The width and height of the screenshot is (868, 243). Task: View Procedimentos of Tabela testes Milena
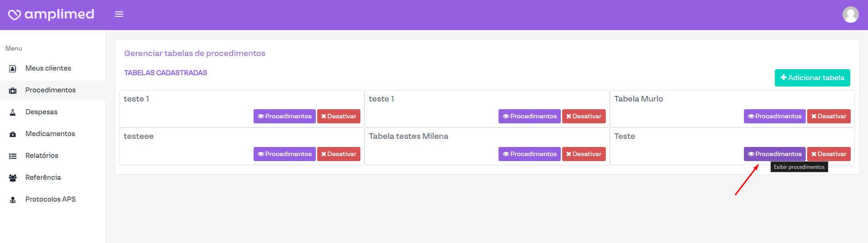pos(529,154)
